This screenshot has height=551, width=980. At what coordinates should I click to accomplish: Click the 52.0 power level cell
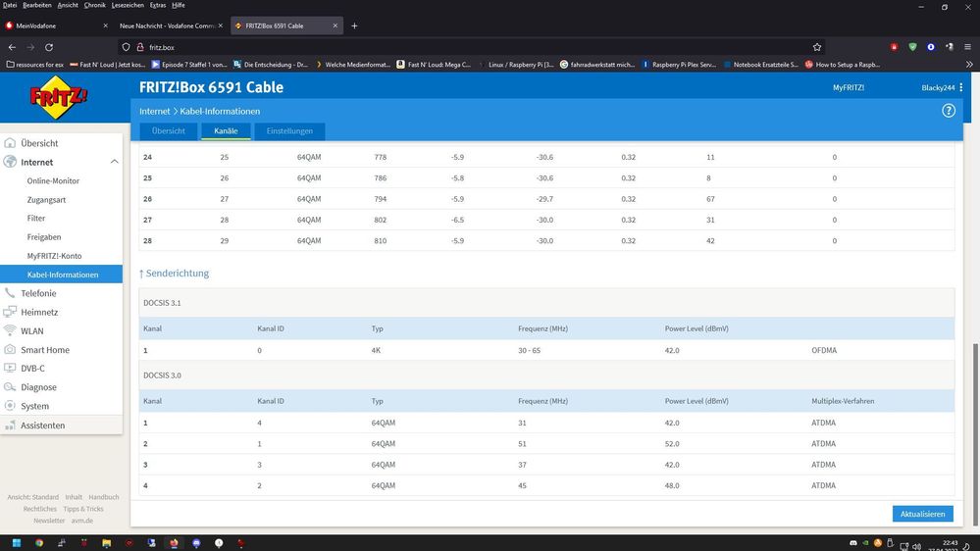(672, 443)
